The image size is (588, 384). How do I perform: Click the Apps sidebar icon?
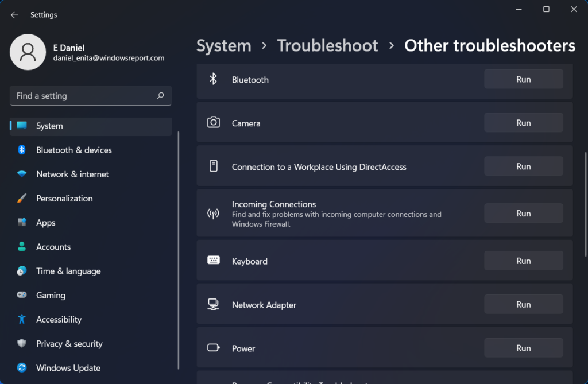point(22,222)
